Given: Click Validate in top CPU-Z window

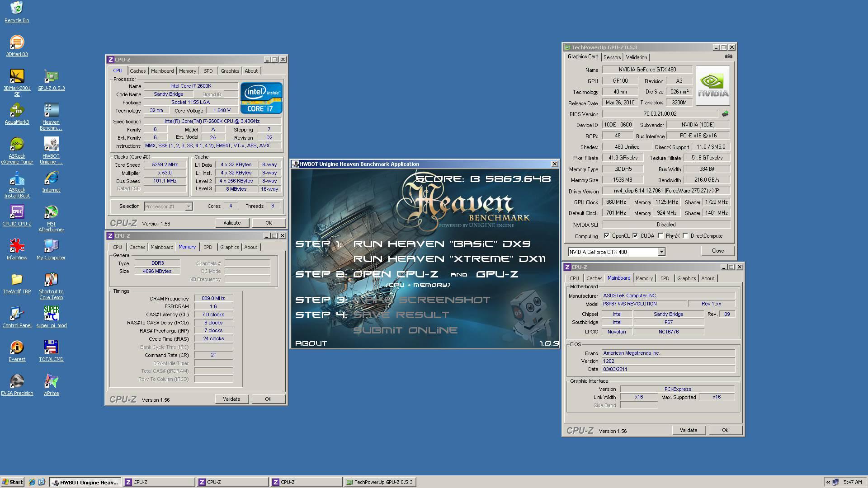Looking at the screenshot, I should point(232,223).
